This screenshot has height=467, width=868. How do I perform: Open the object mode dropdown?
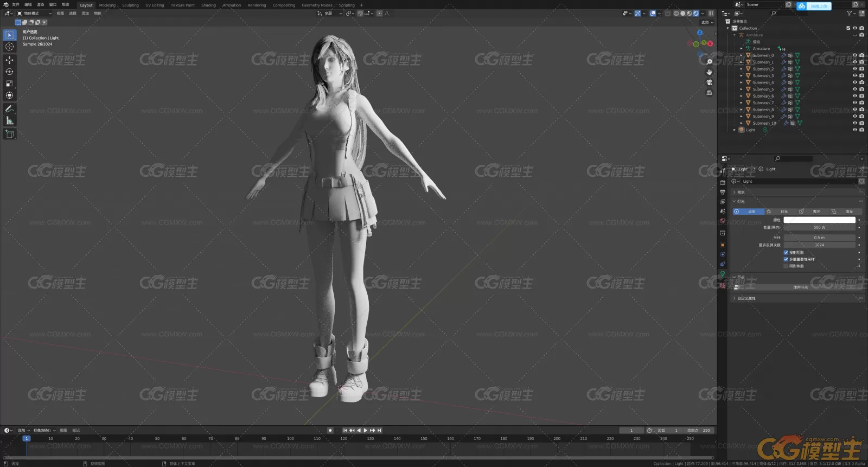[x=34, y=14]
